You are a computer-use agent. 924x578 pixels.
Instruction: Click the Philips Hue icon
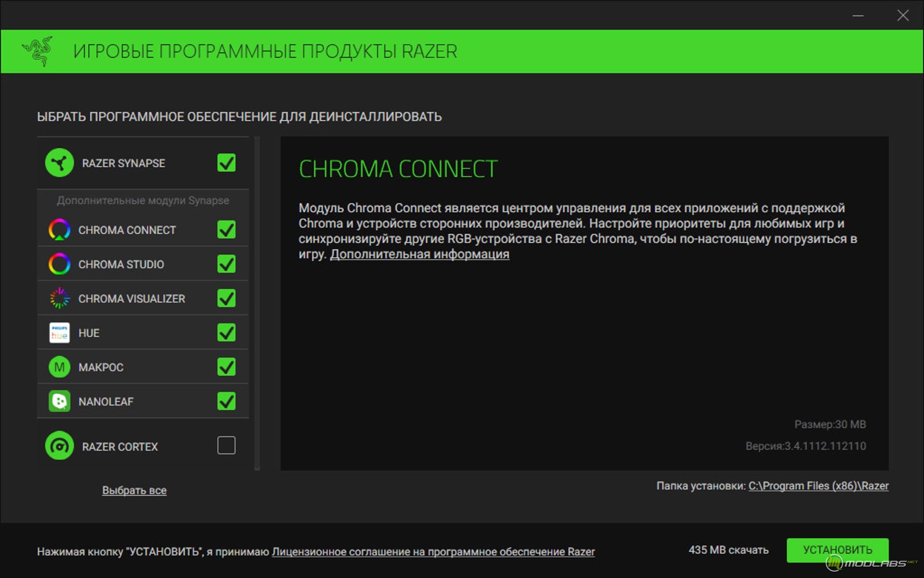click(x=60, y=333)
